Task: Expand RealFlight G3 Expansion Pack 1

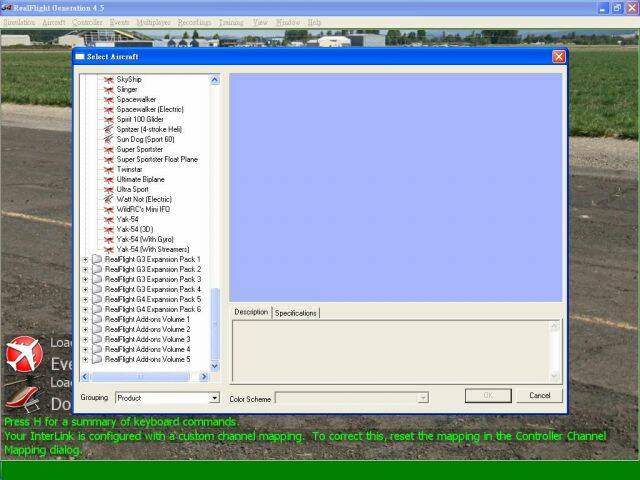Action: coord(85,260)
